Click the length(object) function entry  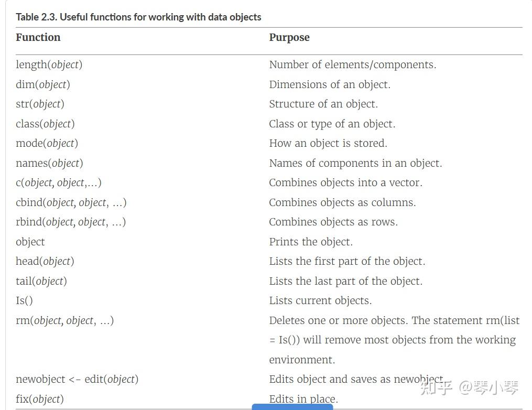(49, 64)
